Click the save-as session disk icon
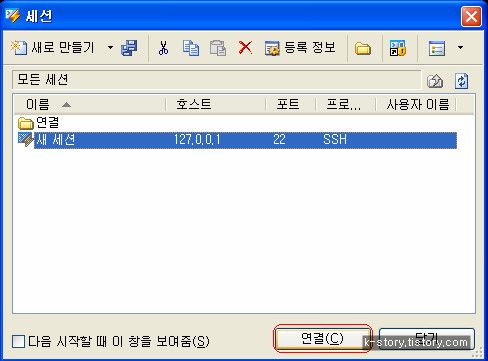488x361 pixels. (x=129, y=48)
